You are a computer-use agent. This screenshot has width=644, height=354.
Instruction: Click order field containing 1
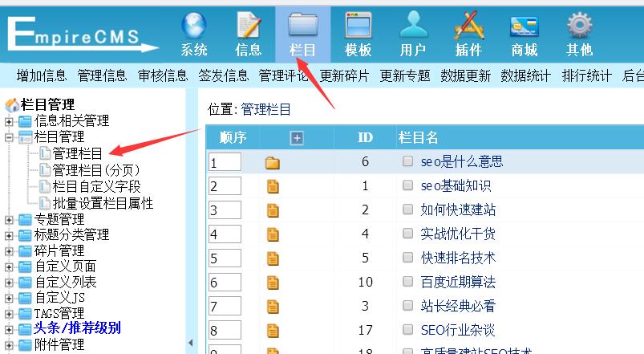tap(225, 162)
